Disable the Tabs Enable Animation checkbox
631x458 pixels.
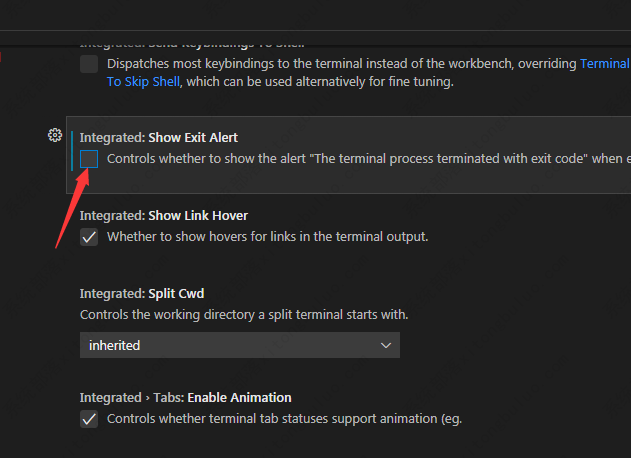coord(90,419)
